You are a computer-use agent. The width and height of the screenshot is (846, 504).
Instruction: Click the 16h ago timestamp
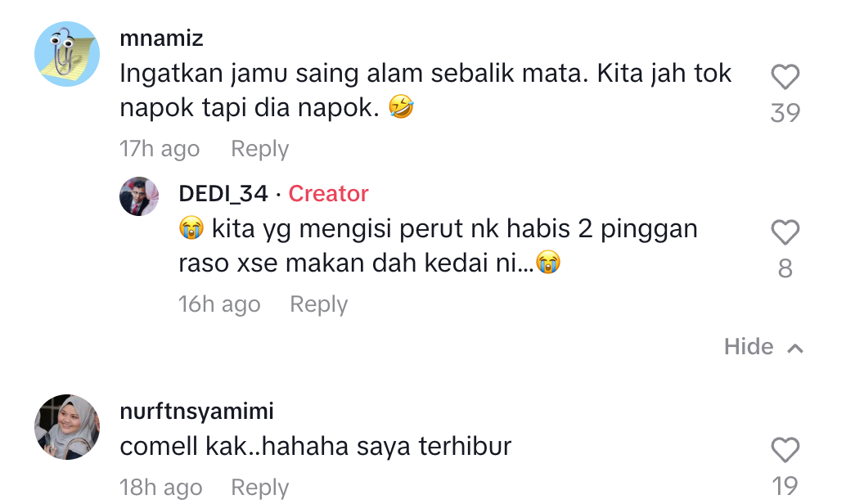[x=219, y=304]
